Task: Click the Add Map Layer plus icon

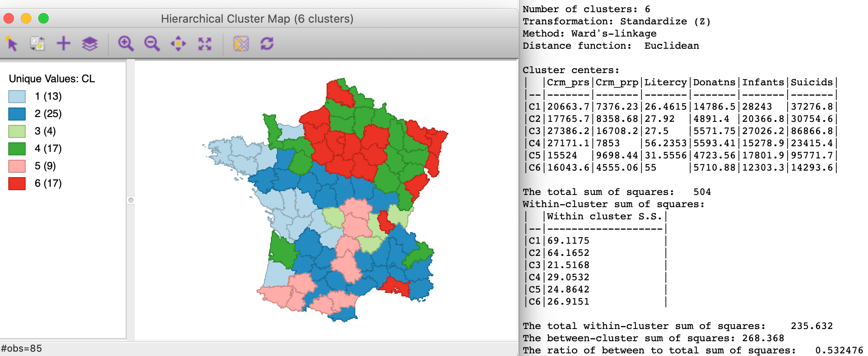Action: point(63,44)
